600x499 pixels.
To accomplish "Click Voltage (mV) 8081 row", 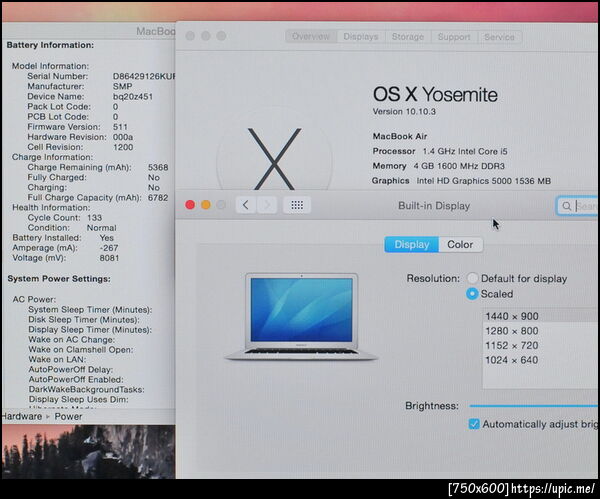I will [65, 258].
